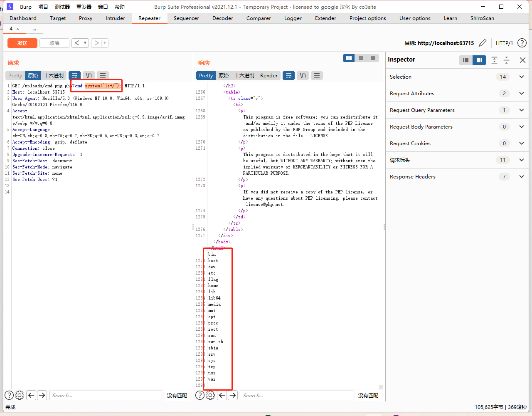Toggle request non-printable characters \n button
Viewport: 532px width, 416px height.
[x=89, y=75]
